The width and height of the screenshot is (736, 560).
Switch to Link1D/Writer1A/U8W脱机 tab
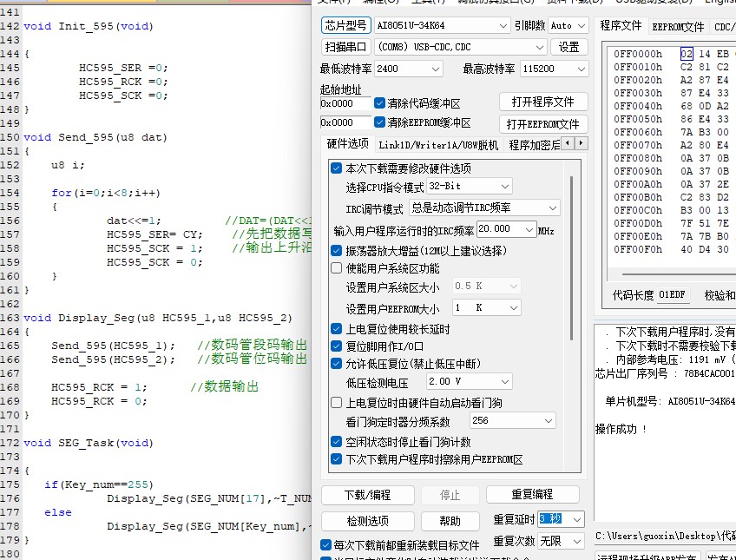pyautogui.click(x=438, y=145)
